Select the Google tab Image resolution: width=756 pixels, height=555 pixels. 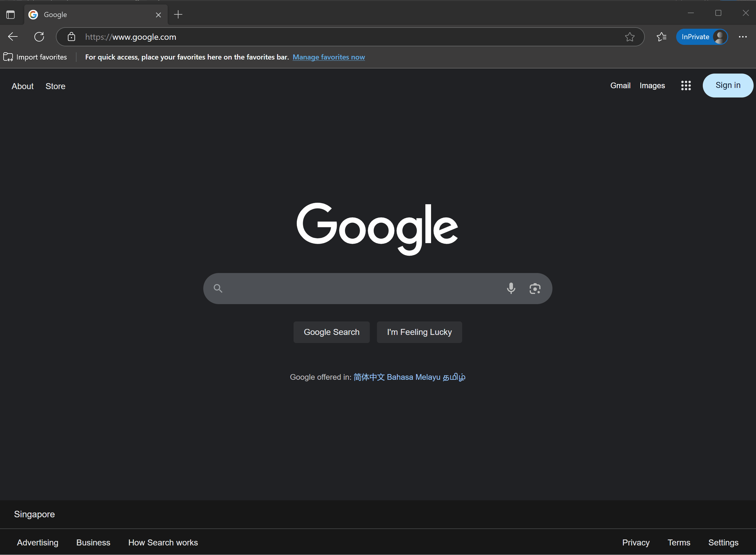tap(96, 15)
